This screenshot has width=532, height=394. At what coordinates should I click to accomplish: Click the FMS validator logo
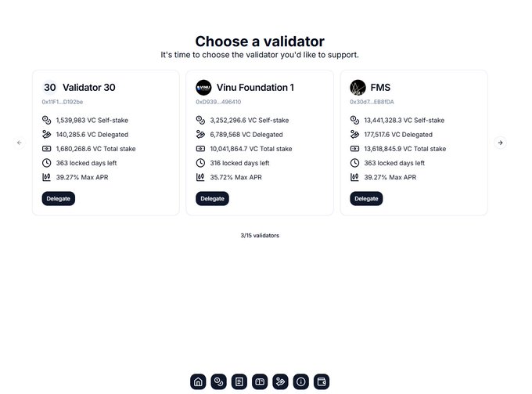point(358,88)
